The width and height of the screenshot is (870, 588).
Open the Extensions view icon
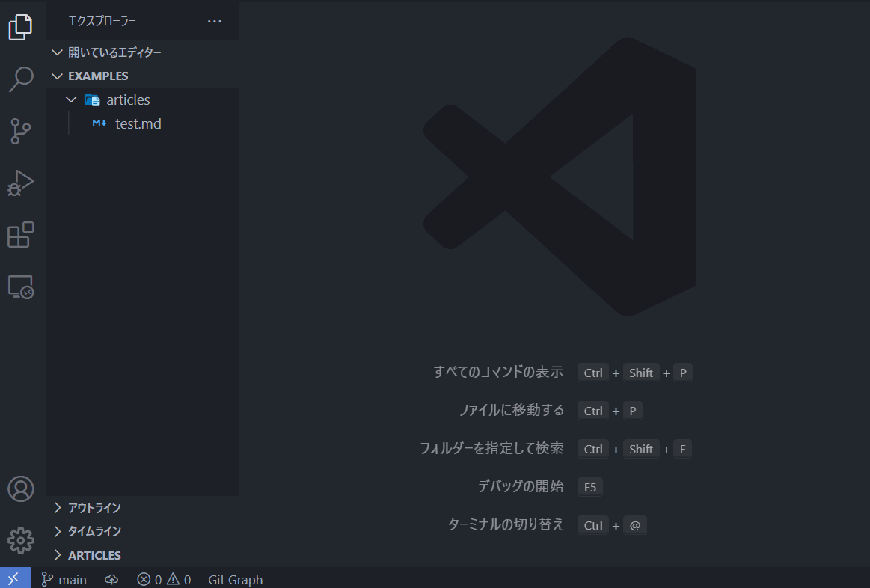[x=20, y=235]
